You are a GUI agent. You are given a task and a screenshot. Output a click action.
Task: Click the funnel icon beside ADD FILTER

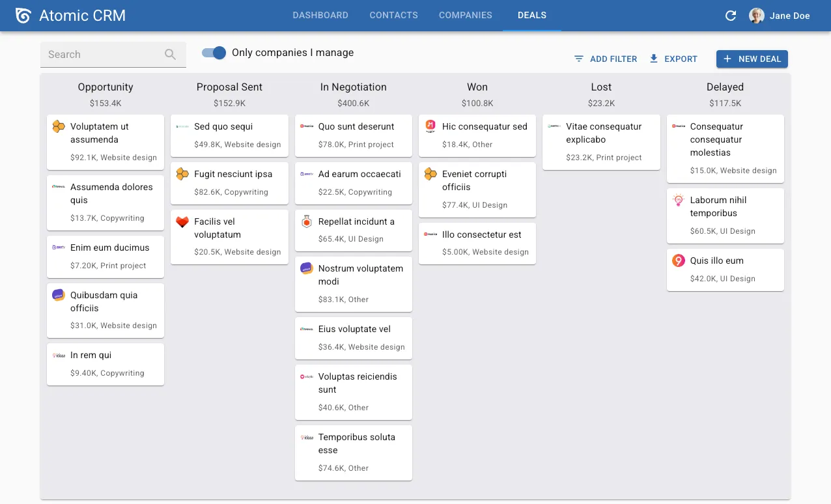(578, 58)
